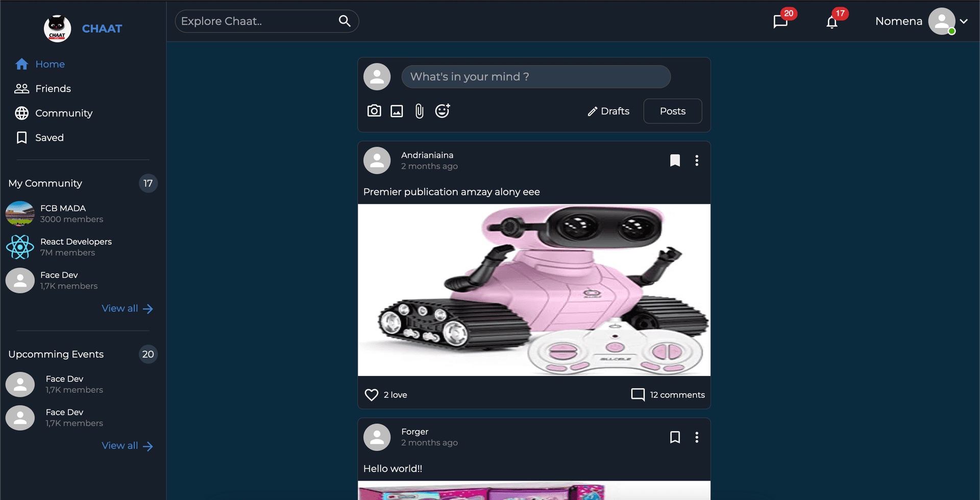Expand the user menu chevron
This screenshot has height=500, width=980.
(x=964, y=21)
